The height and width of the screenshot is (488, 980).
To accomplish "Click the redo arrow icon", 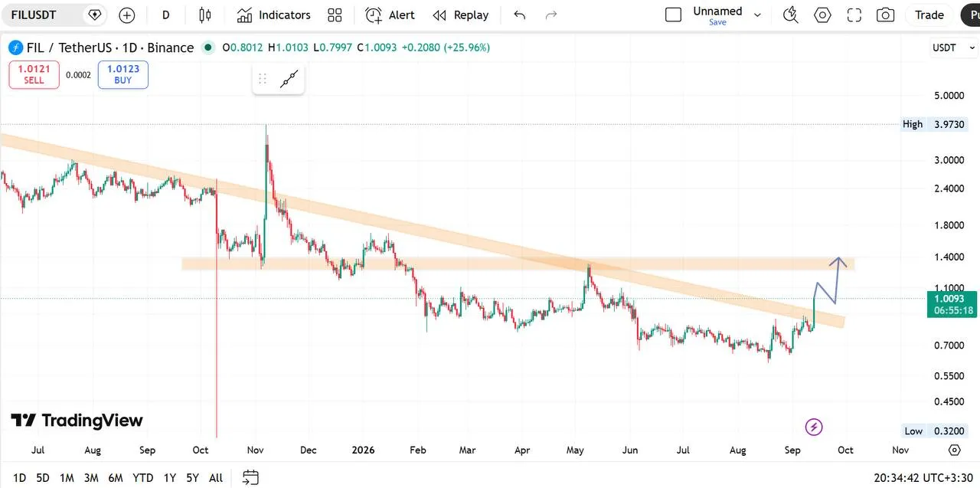I will tap(550, 15).
